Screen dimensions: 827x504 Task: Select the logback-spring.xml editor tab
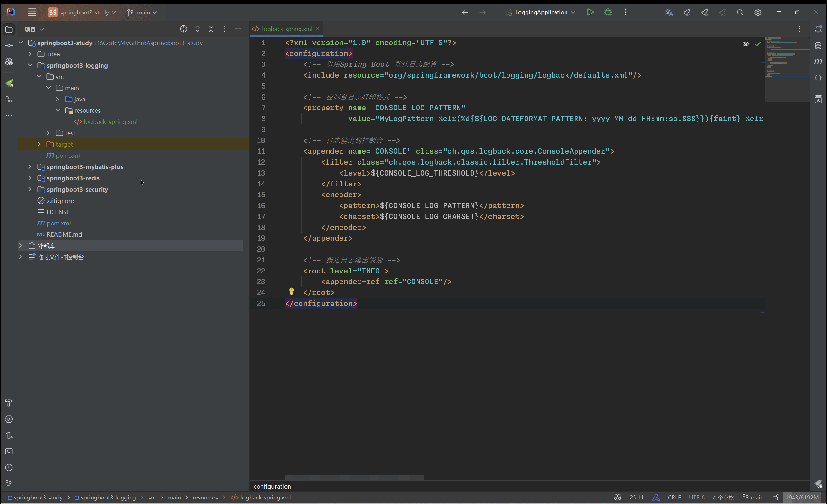tap(286, 29)
